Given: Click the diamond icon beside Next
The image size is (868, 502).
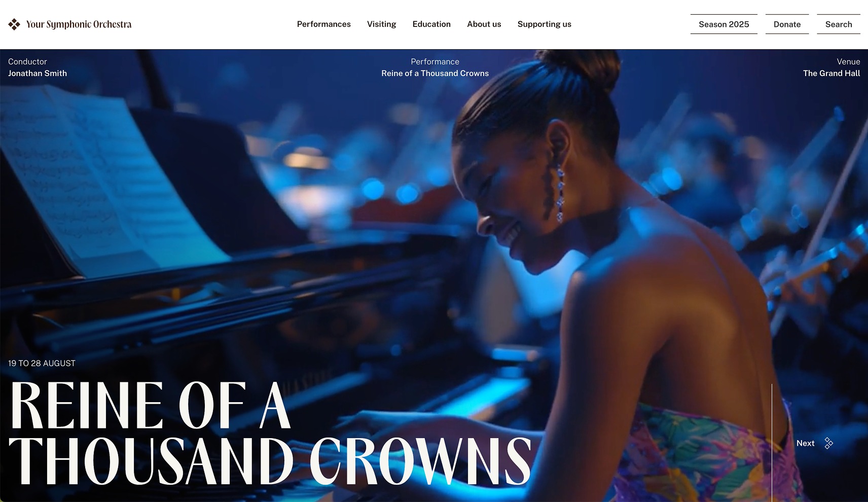Looking at the screenshot, I should [x=828, y=443].
